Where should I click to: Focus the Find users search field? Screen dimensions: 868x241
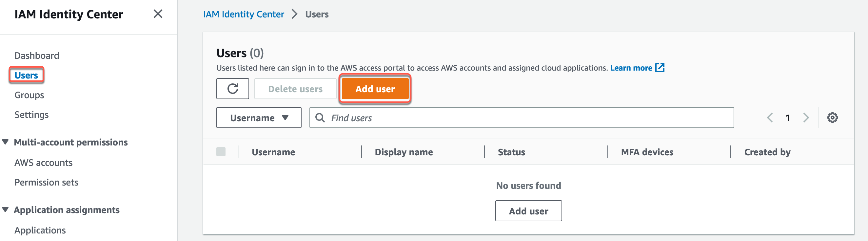point(526,118)
